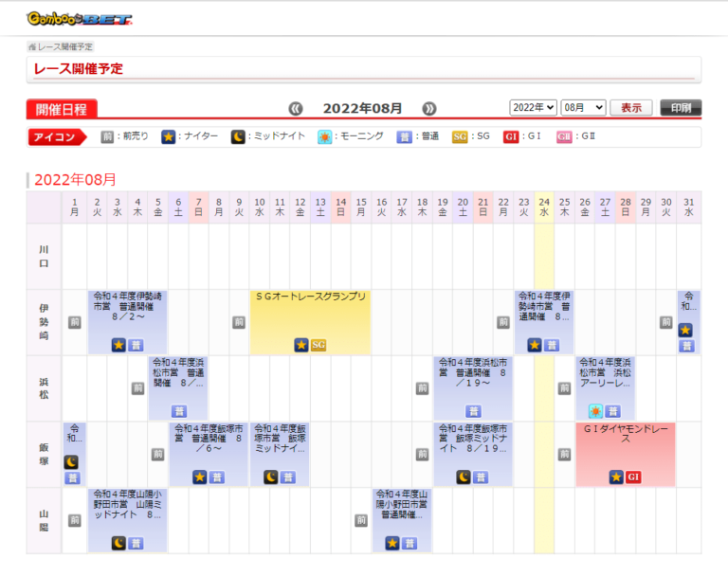Click the 前 presale icon in 伊勢崎 row on the 1st
The height and width of the screenshot is (576, 728).
click(x=75, y=322)
